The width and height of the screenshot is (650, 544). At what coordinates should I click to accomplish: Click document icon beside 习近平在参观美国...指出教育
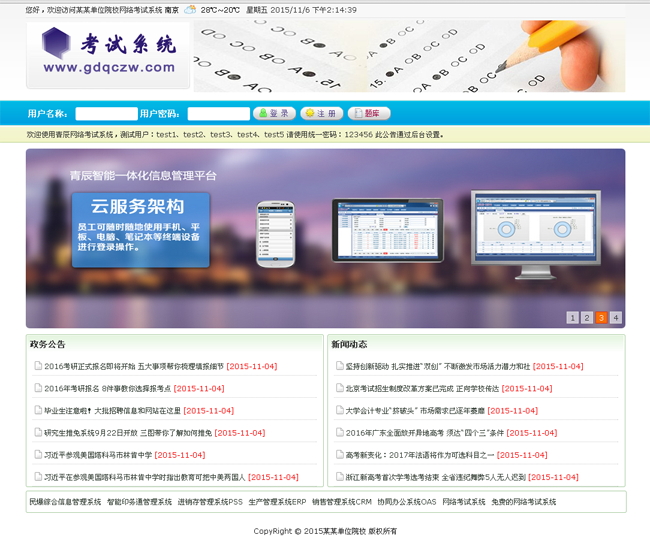point(38,476)
